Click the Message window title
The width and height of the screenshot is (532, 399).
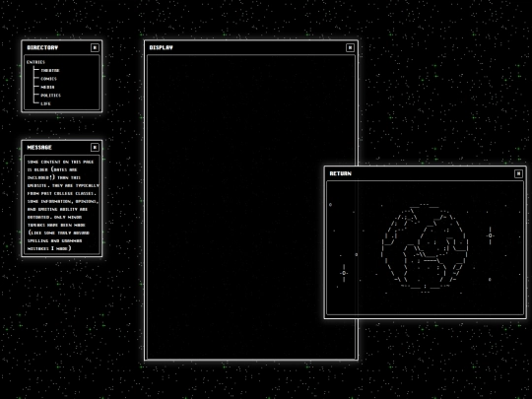[39, 147]
